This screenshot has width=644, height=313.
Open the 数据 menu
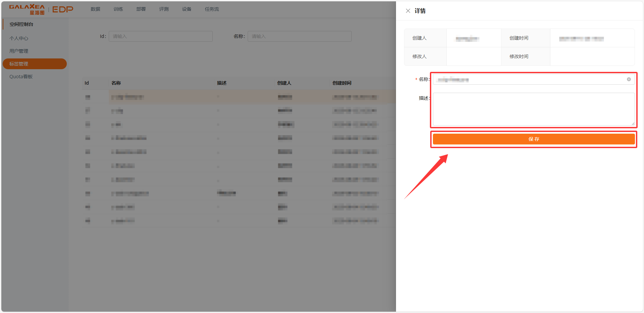point(95,9)
